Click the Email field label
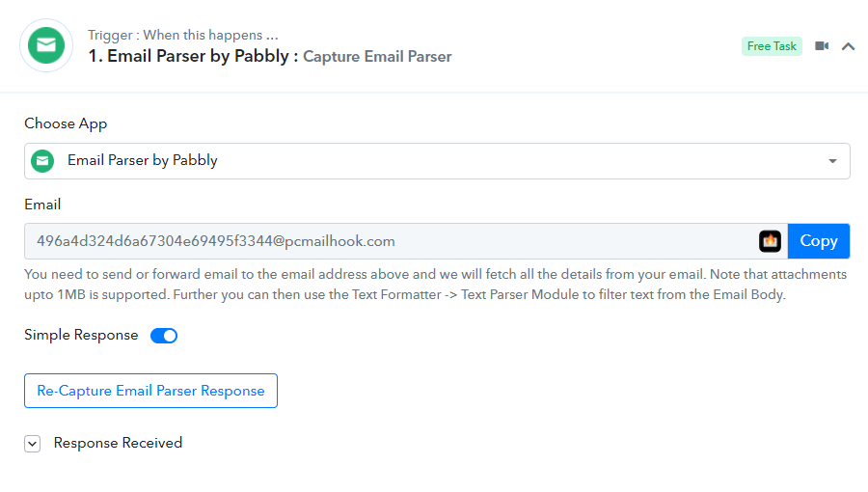 click(42, 205)
